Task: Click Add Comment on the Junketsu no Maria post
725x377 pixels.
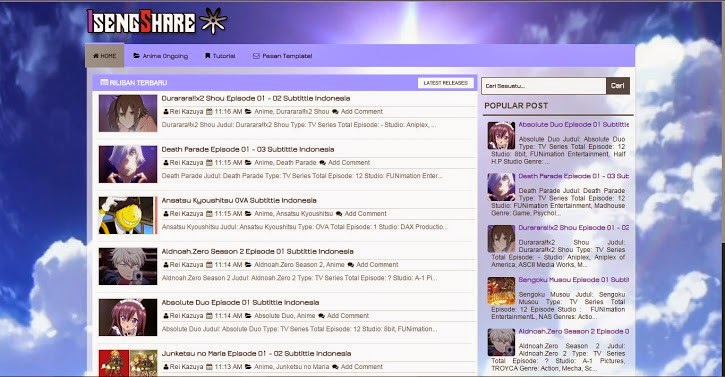Action: [362, 367]
